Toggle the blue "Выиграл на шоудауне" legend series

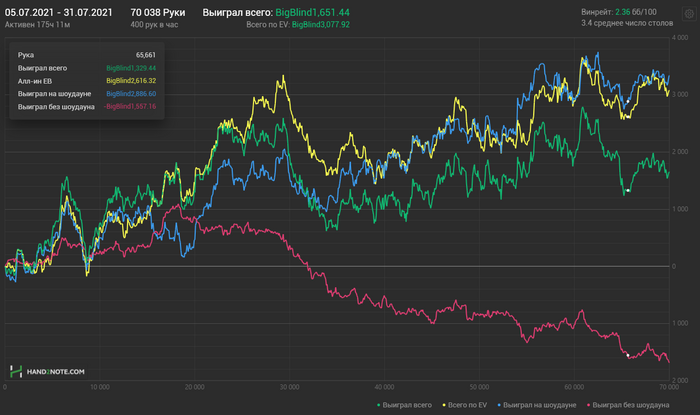[537, 405]
